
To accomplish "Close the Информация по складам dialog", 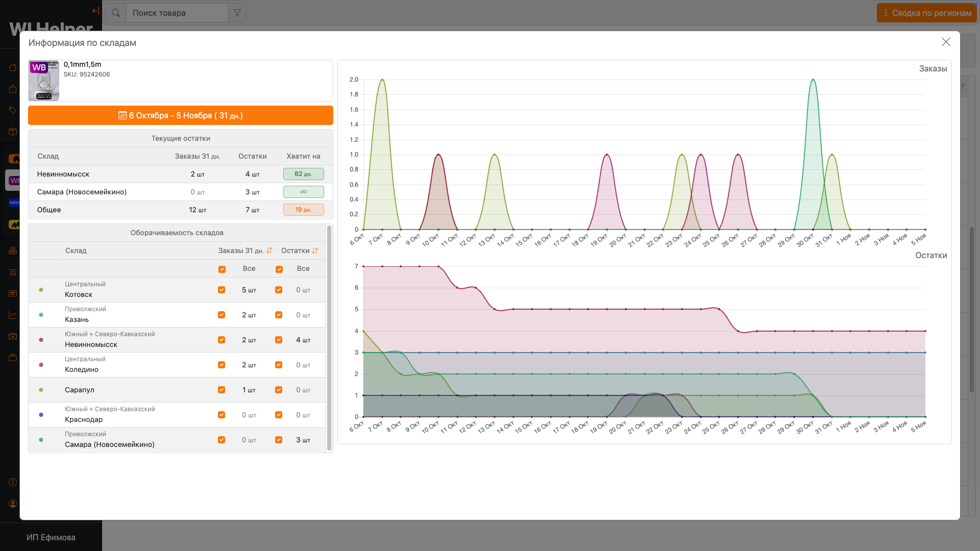I will 946,42.
